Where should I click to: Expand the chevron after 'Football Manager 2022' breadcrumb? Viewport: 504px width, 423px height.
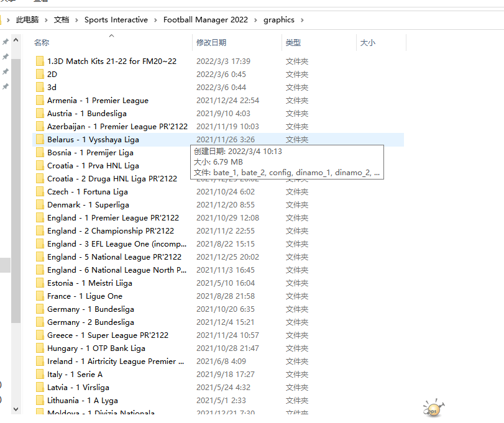click(255, 20)
